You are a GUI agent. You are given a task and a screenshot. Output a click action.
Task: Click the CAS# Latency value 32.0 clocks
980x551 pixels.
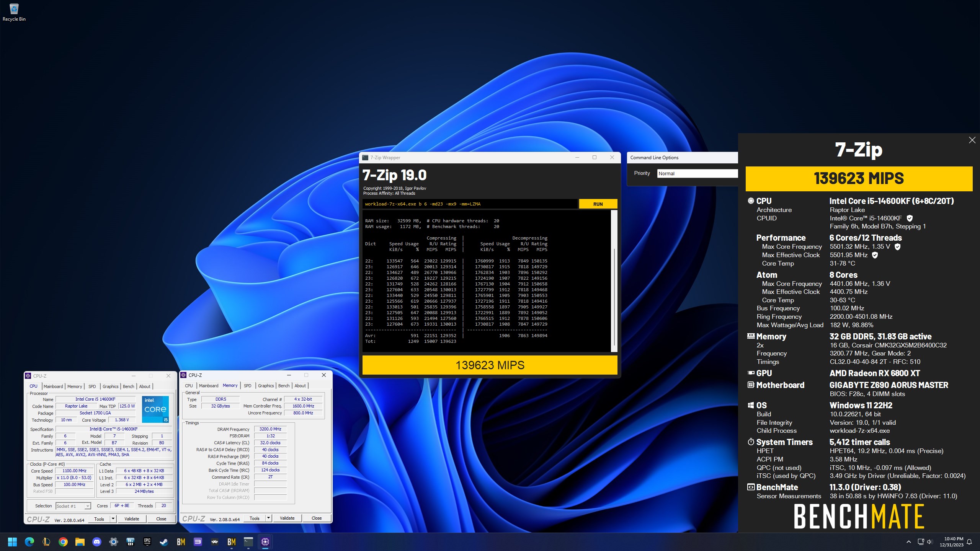pyautogui.click(x=270, y=443)
